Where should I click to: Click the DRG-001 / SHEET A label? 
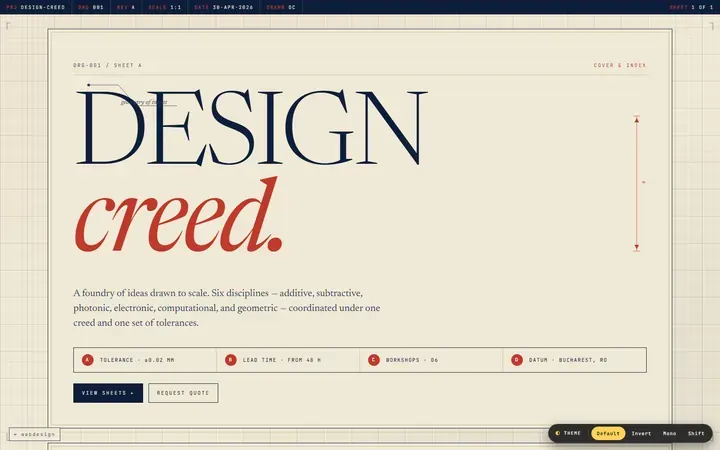pyautogui.click(x=107, y=65)
